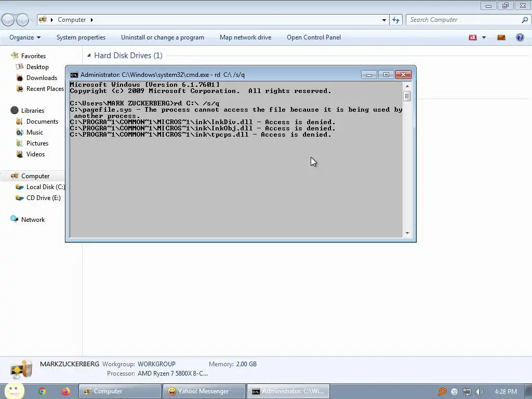Viewport: 532px width, 399px height.
Task: Click the Start button on the taskbar
Action: (x=14, y=391)
